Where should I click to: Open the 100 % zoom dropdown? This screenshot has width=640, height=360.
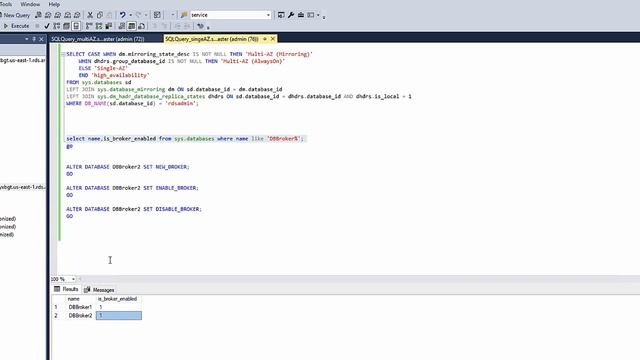coord(73,279)
